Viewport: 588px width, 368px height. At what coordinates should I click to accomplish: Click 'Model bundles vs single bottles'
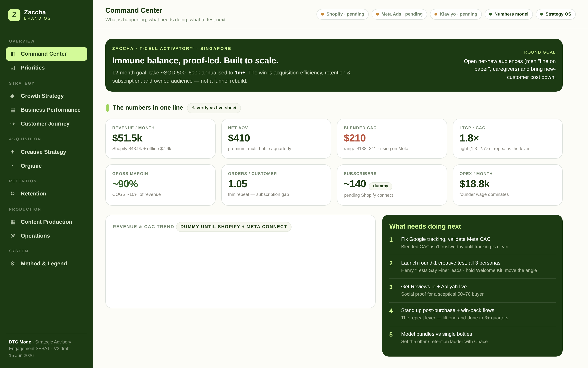[436, 334]
